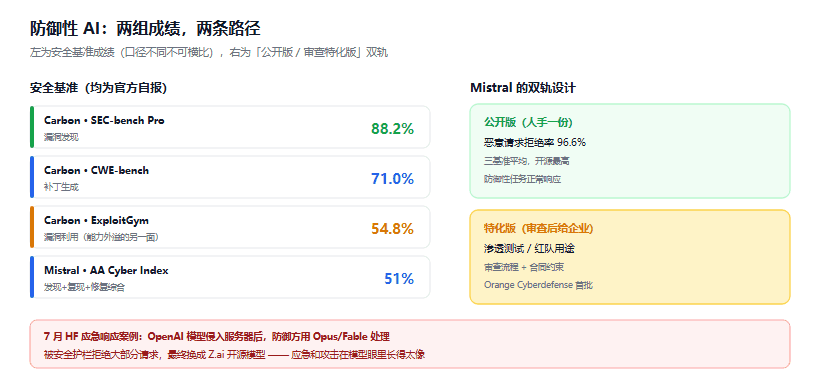
Task: Click the 防御性 AI main title
Action: 145,29
